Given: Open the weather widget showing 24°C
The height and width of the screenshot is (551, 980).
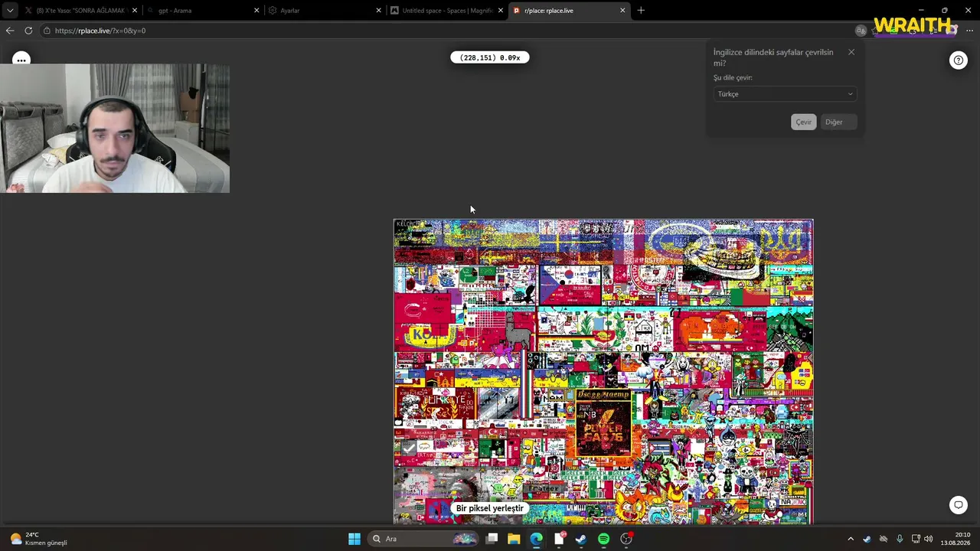Looking at the screenshot, I should [38, 539].
